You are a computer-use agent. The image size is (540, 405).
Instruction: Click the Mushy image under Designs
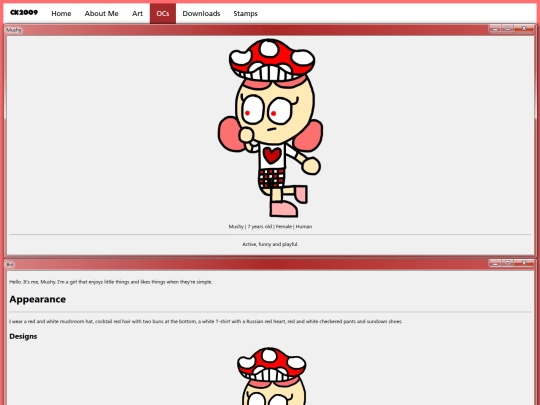[271, 376]
